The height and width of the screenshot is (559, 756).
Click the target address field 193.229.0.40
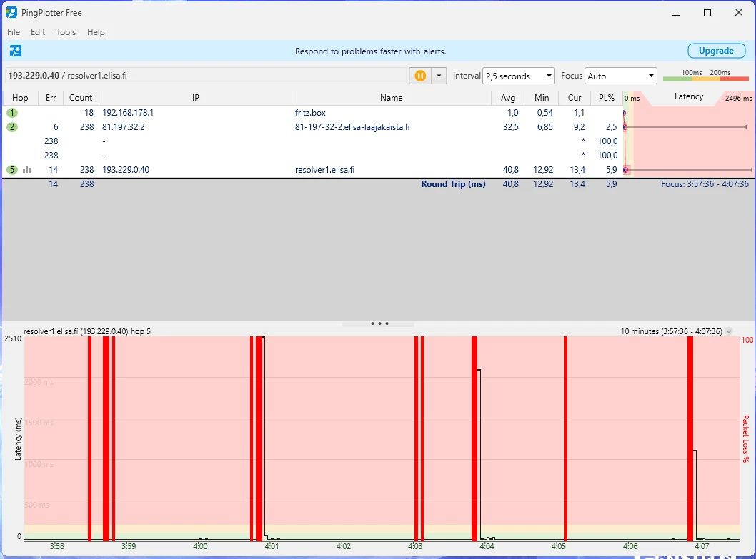[206, 76]
